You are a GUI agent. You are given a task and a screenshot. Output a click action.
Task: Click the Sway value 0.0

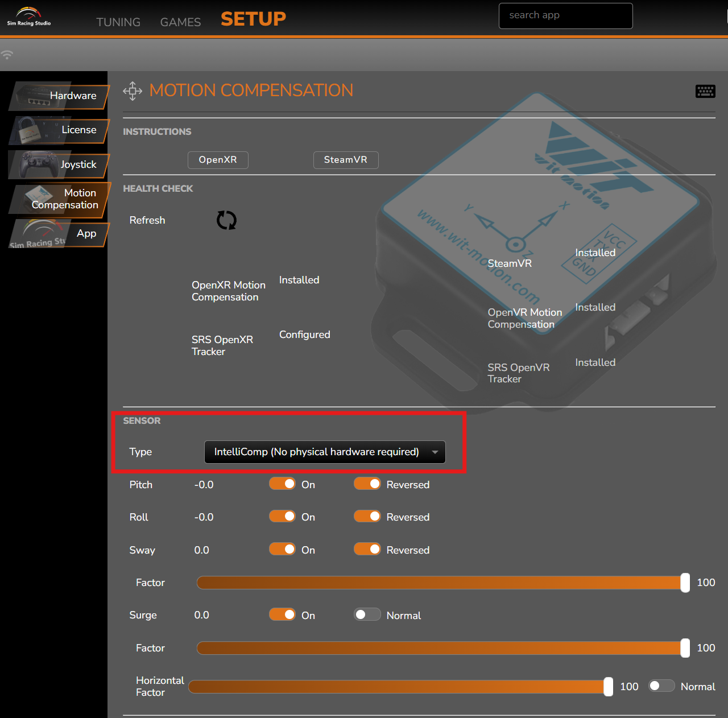click(201, 550)
